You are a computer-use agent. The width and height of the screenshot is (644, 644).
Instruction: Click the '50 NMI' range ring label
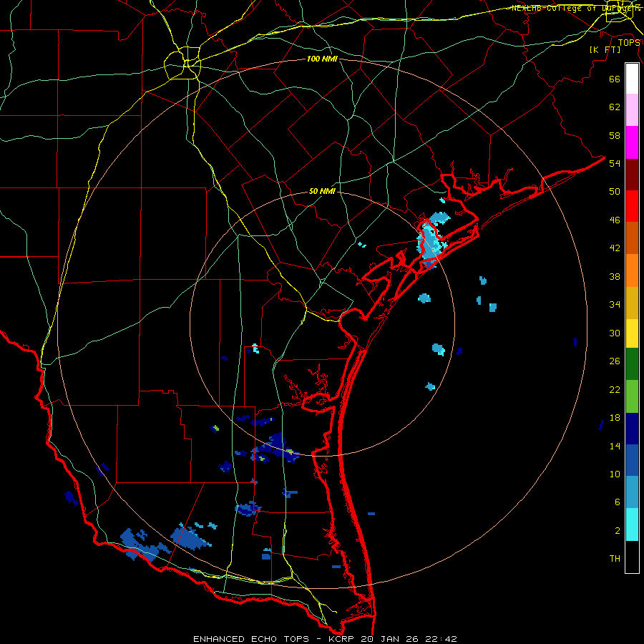322,191
